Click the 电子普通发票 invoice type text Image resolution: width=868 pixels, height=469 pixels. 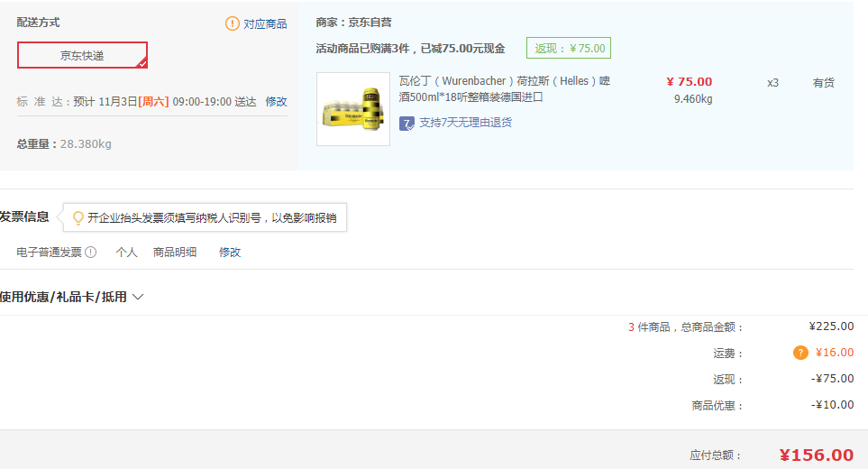tap(49, 252)
